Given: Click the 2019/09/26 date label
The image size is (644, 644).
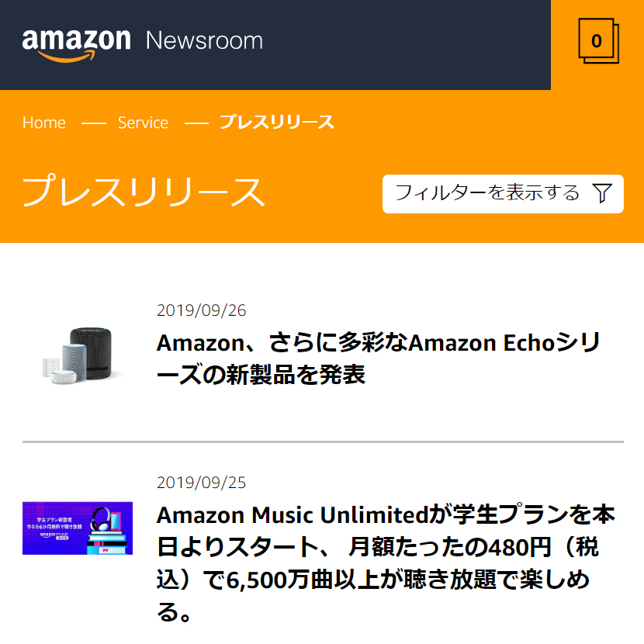Looking at the screenshot, I should (x=201, y=310).
